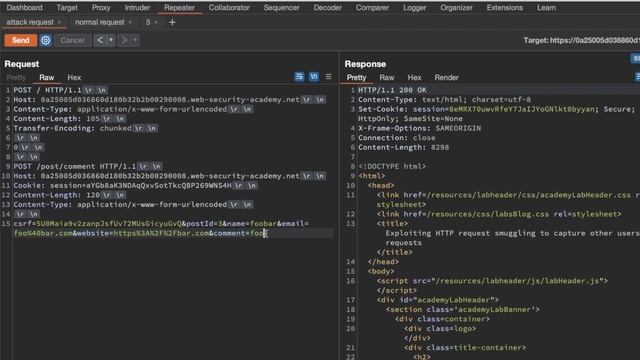Open the Organizer tab

456,8
